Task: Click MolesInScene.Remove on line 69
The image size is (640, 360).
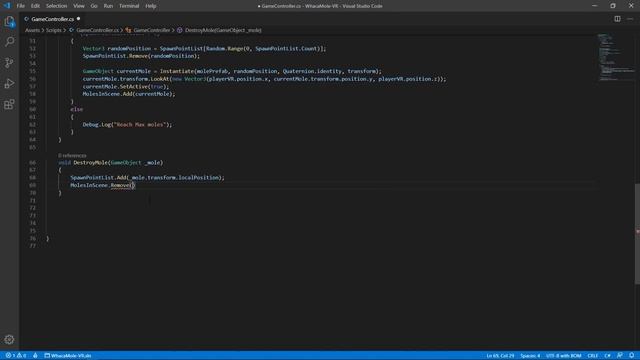Action: pos(100,185)
